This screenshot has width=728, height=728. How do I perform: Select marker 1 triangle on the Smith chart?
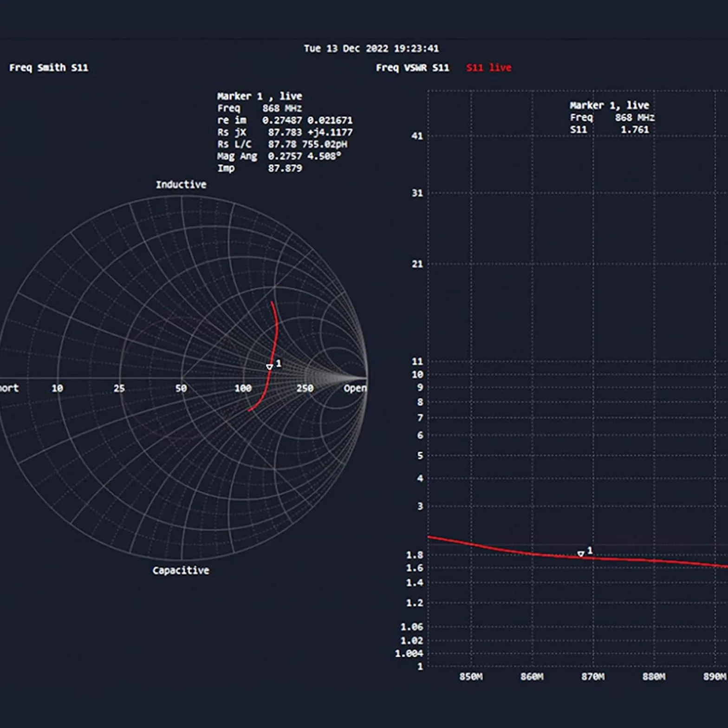[269, 367]
